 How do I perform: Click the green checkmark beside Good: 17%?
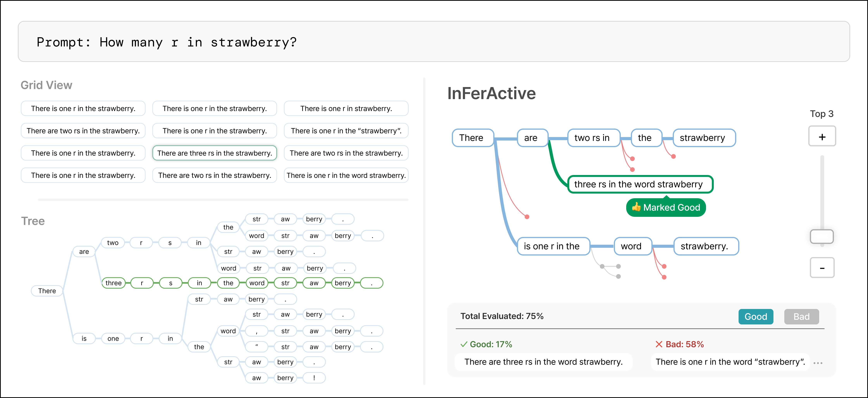[x=464, y=344]
